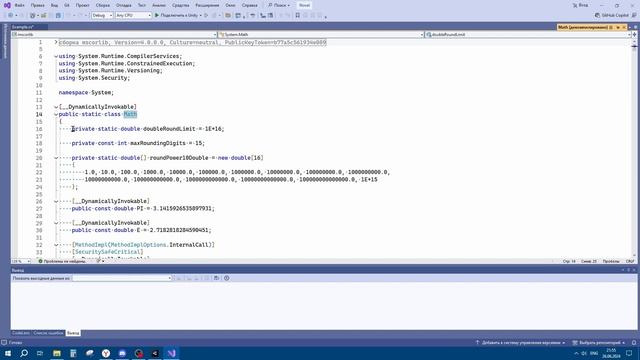Open the Any CPU platform dropdown
The height and width of the screenshot is (360, 640).
coord(133,15)
